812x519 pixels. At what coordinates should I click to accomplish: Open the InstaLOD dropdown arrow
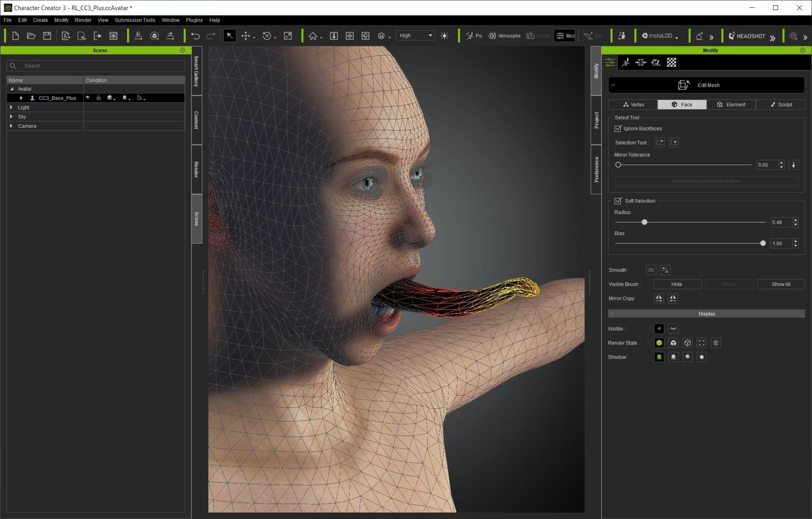point(676,38)
